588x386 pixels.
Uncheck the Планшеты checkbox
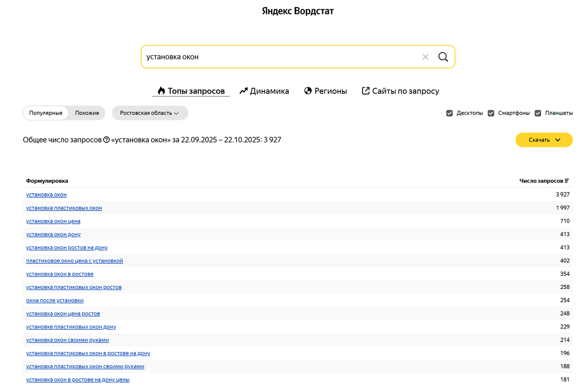pyautogui.click(x=538, y=113)
